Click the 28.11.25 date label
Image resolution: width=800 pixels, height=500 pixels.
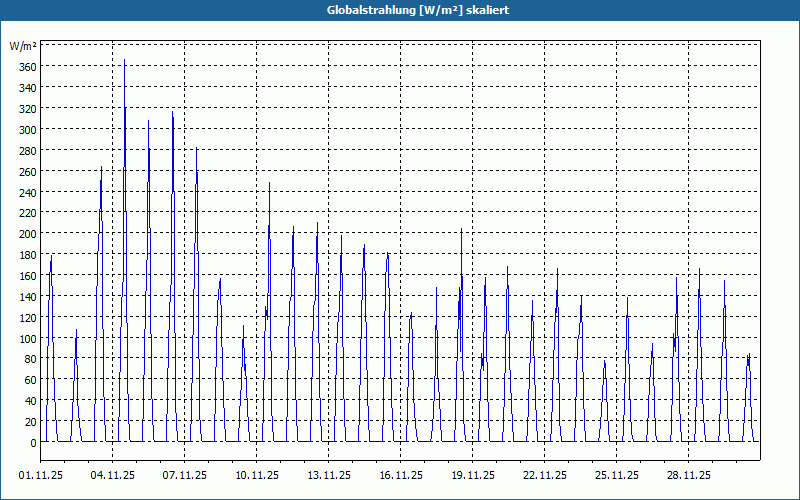tap(688, 476)
